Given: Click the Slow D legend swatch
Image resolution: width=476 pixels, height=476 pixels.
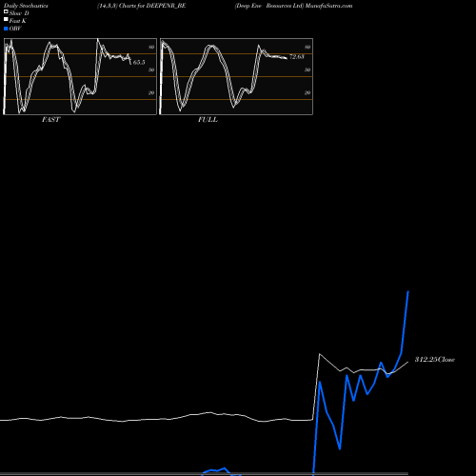Looking at the screenshot, I should 6,11.
